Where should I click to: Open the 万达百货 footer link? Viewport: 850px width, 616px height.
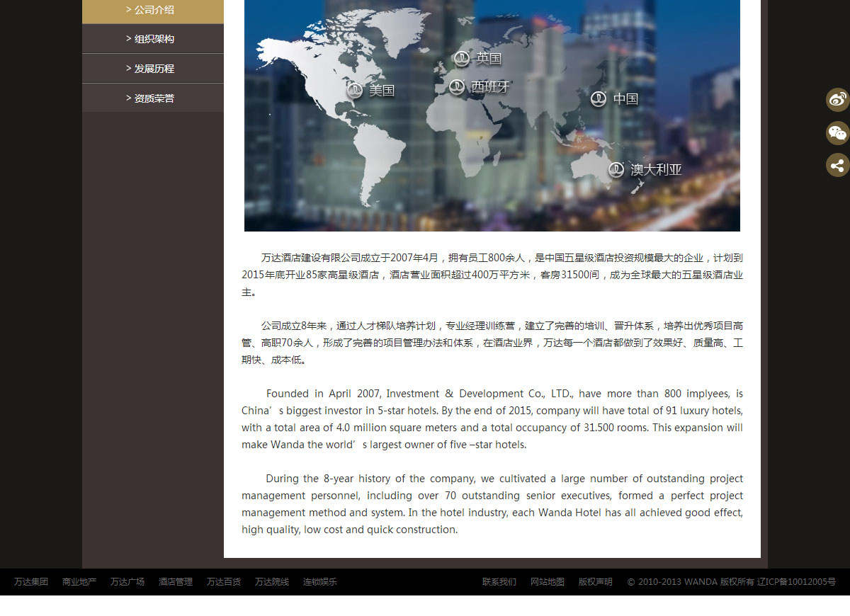(x=224, y=582)
